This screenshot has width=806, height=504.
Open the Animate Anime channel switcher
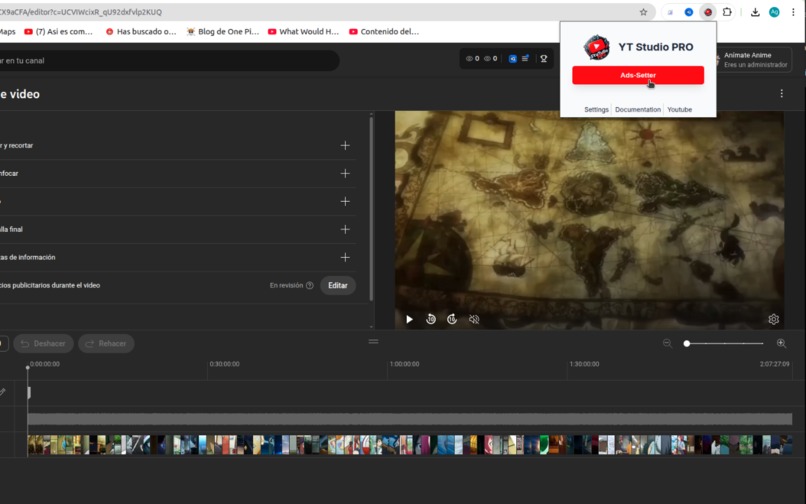coord(754,60)
